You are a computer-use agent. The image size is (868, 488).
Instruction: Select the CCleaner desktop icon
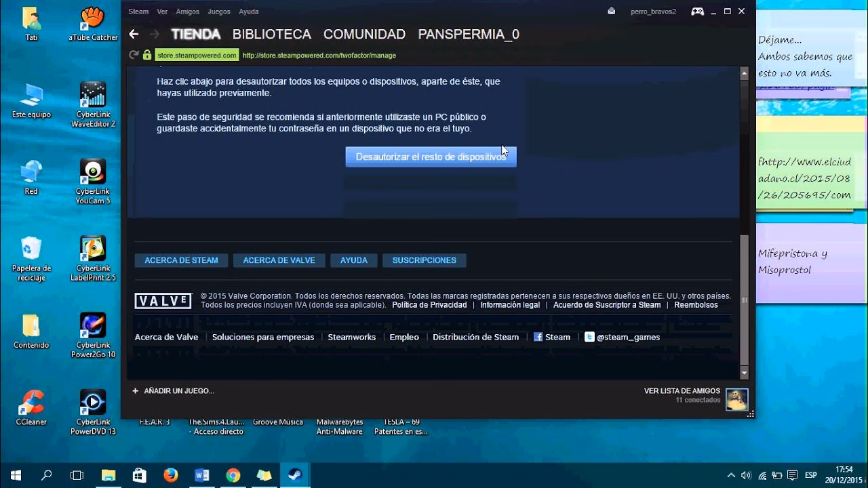coord(31,407)
